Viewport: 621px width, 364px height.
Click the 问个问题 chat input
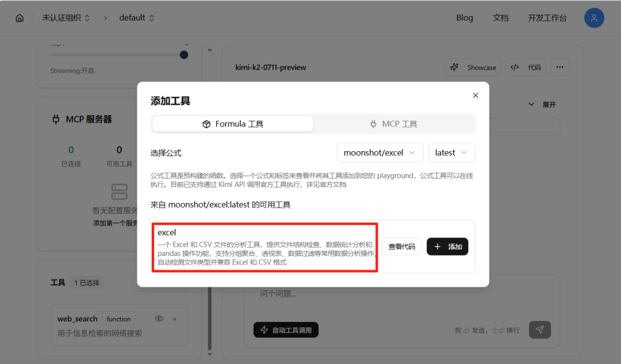pyautogui.click(x=401, y=294)
